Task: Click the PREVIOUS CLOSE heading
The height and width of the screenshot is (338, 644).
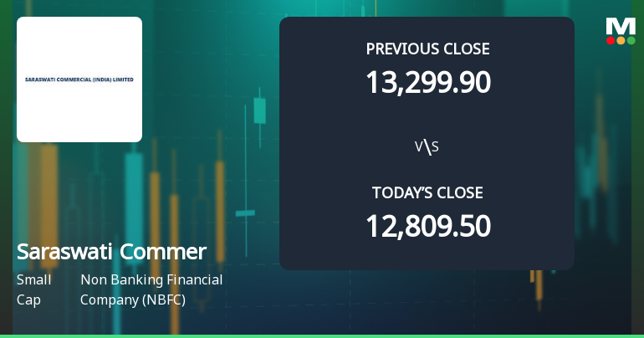Action: pyautogui.click(x=427, y=49)
